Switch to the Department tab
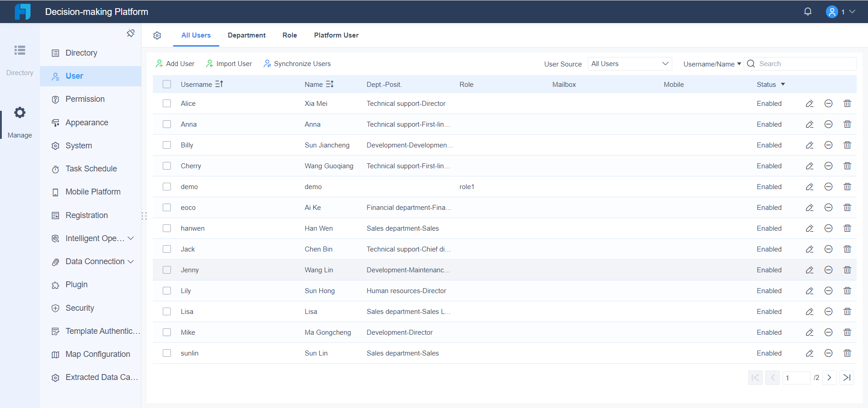This screenshot has width=868, height=408. (x=246, y=35)
